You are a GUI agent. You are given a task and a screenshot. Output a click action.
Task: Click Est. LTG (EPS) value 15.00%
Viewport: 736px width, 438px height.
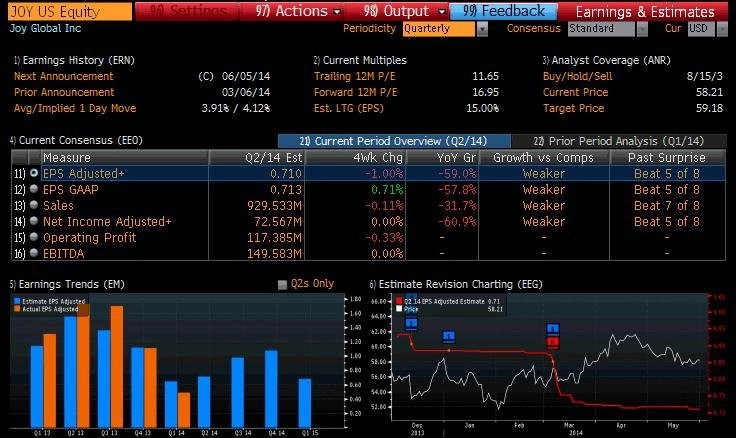click(x=483, y=108)
